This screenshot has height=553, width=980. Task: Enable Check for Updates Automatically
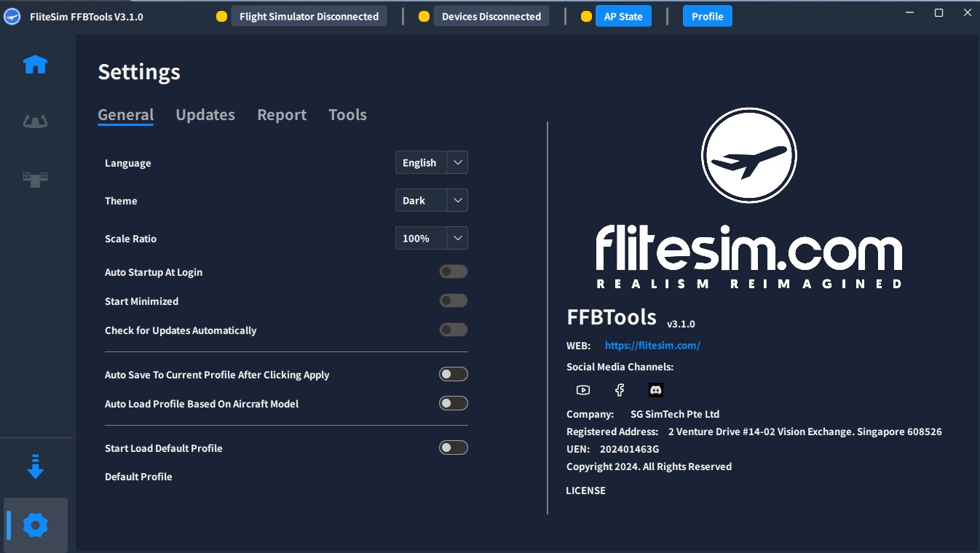(453, 330)
